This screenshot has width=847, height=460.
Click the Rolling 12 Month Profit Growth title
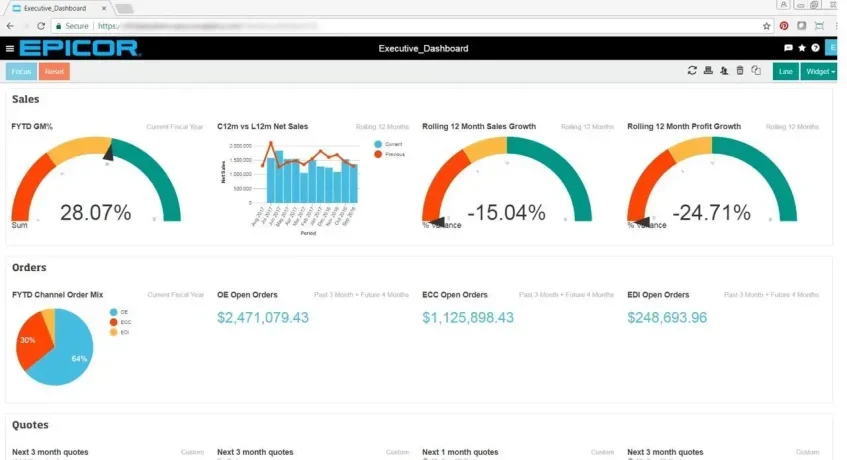[x=684, y=126]
